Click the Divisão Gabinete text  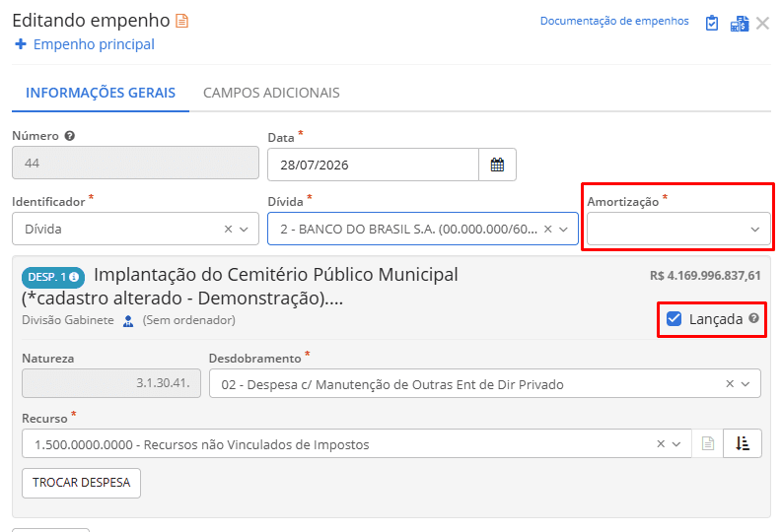68,320
